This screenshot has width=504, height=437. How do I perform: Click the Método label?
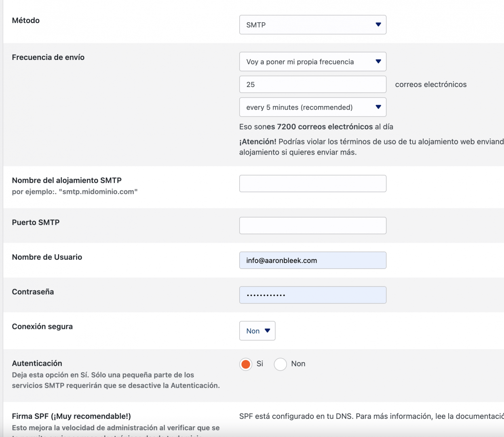26,21
